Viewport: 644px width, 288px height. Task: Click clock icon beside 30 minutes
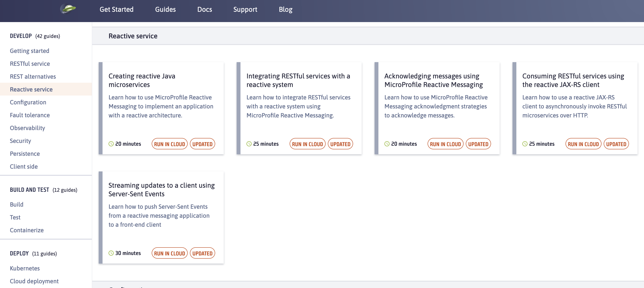click(111, 253)
